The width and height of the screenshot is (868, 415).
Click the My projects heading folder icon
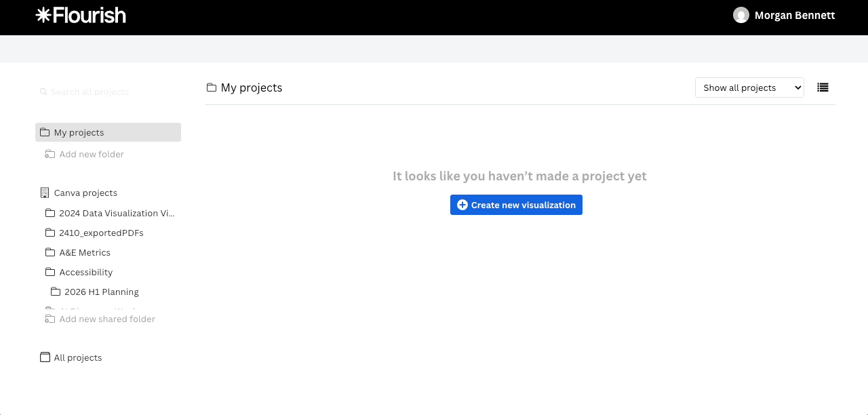(x=212, y=87)
